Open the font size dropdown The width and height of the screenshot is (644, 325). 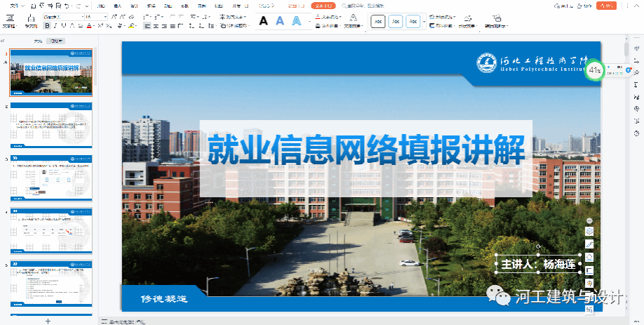(105, 16)
